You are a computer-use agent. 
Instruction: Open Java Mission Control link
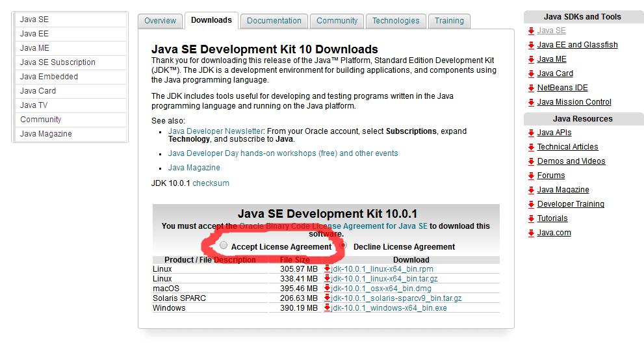pos(574,102)
